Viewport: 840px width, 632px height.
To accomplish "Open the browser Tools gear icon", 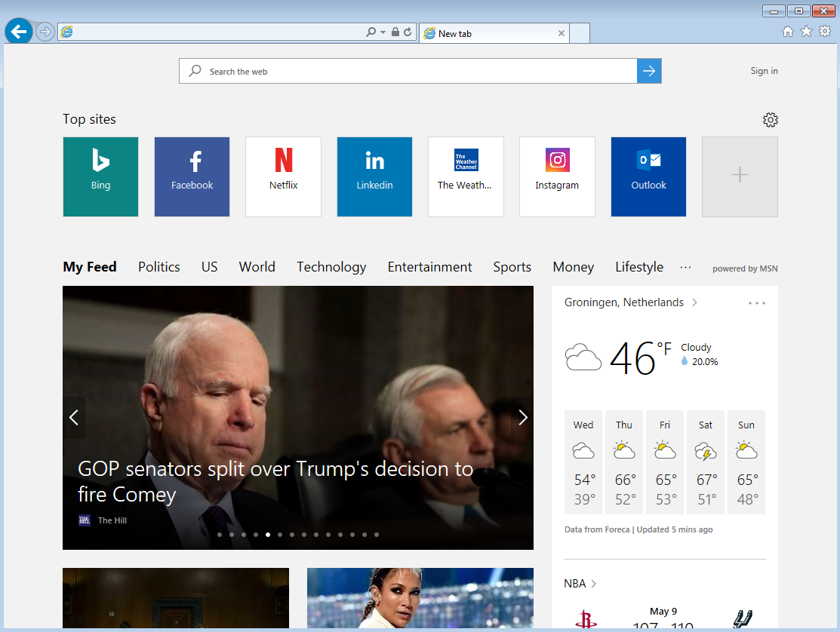I will [824, 32].
